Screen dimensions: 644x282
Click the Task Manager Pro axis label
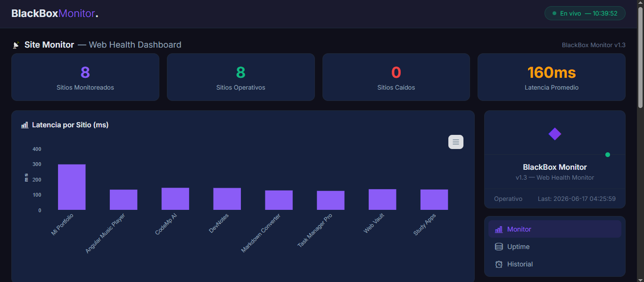pos(315,231)
